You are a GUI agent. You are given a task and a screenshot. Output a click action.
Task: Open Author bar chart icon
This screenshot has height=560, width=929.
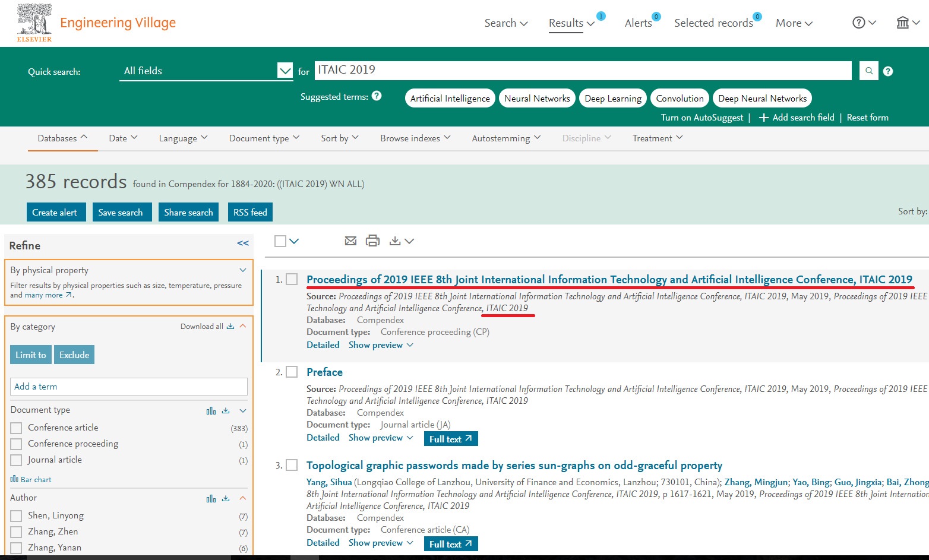click(x=211, y=499)
